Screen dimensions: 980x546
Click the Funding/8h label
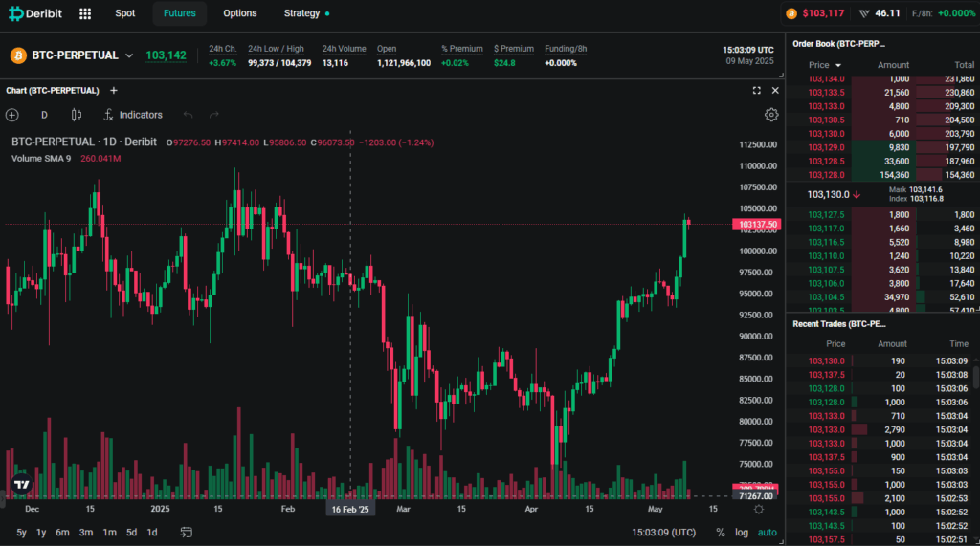tap(566, 49)
